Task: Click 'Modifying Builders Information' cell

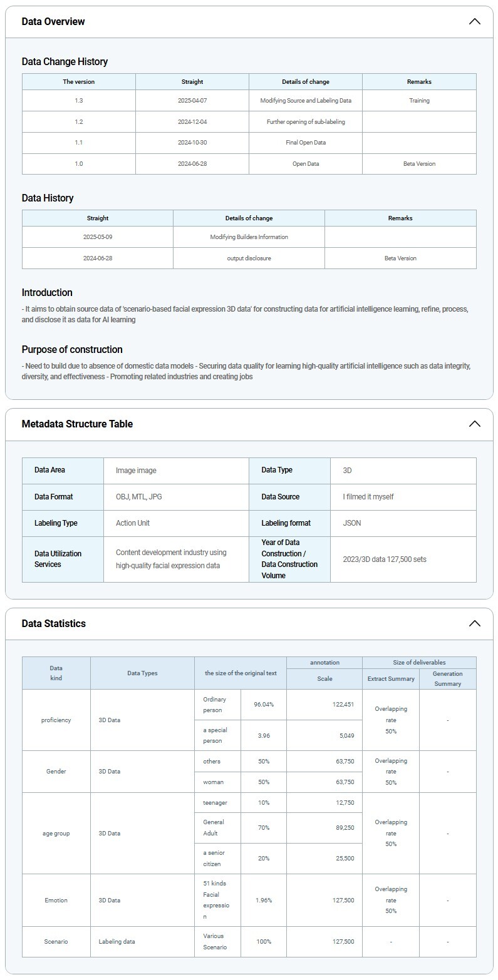Action: [x=249, y=237]
